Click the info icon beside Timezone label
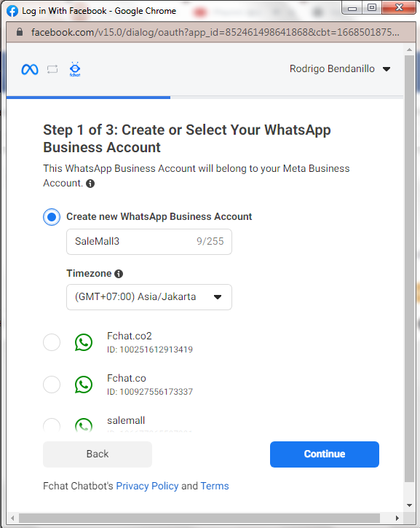The height and width of the screenshot is (528, 420). (x=119, y=274)
